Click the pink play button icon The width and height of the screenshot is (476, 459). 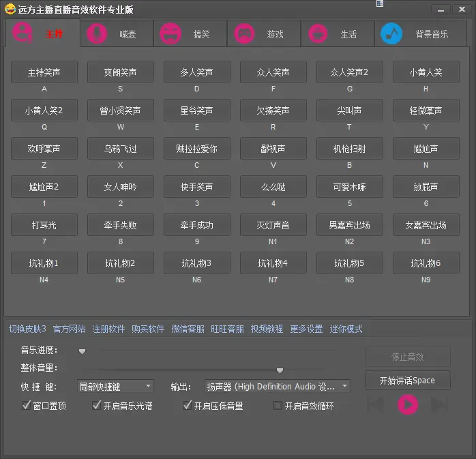tap(407, 404)
